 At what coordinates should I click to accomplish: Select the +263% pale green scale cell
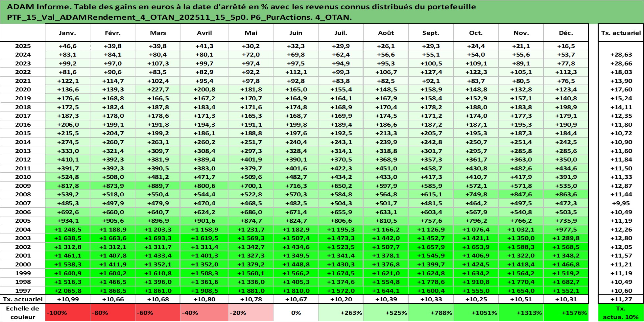click(x=341, y=313)
